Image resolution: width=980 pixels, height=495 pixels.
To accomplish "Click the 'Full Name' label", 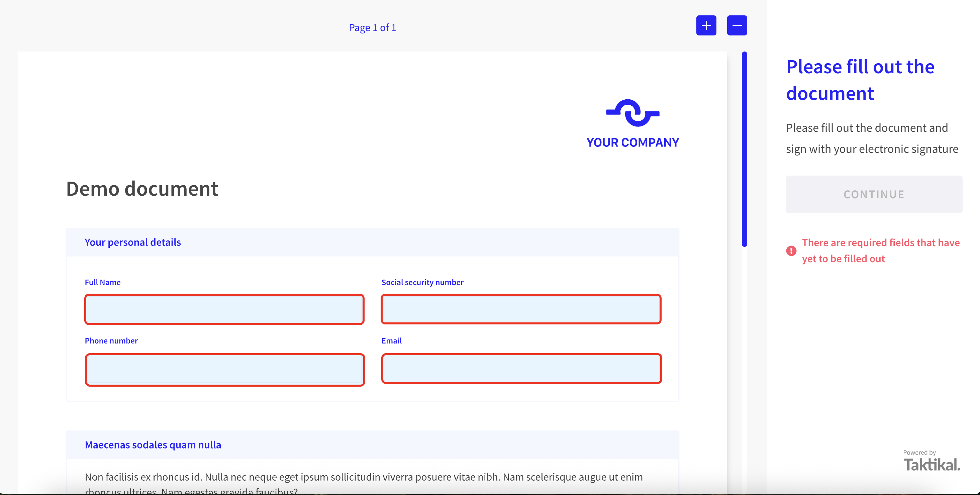I will click(x=103, y=282).
